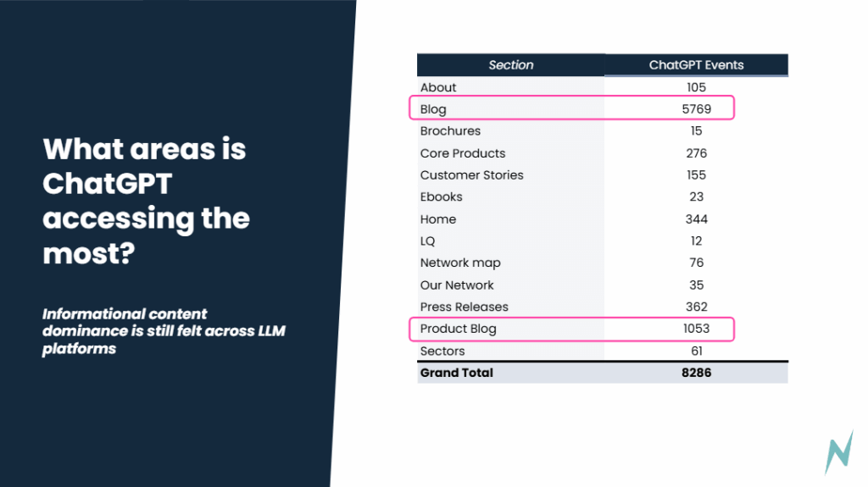868x487 pixels.
Task: Click the "About" row label
Action: (x=438, y=87)
